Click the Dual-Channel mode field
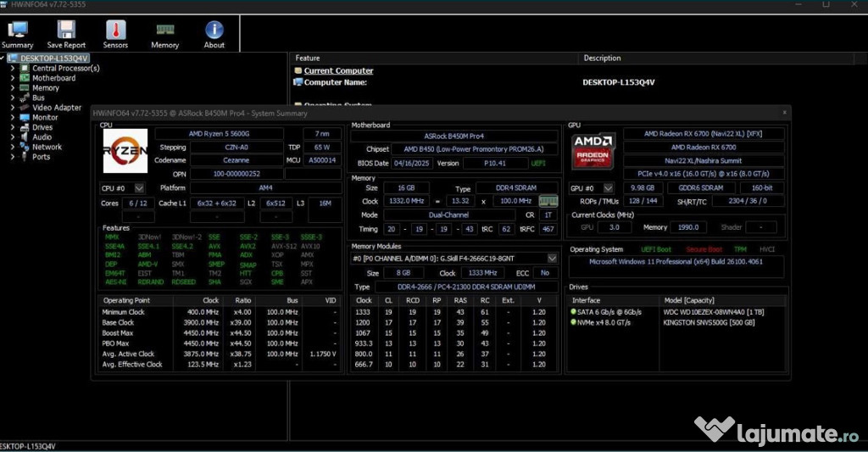This screenshot has width=868, height=452. (448, 215)
